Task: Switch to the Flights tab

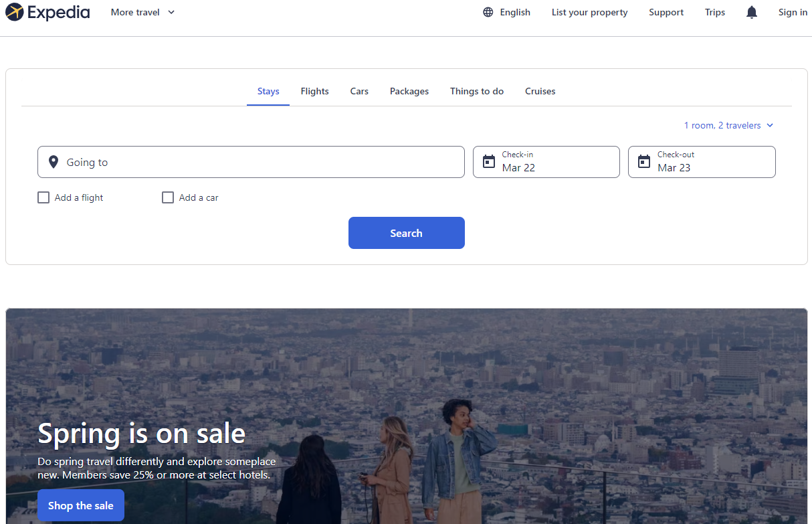Action: point(314,91)
